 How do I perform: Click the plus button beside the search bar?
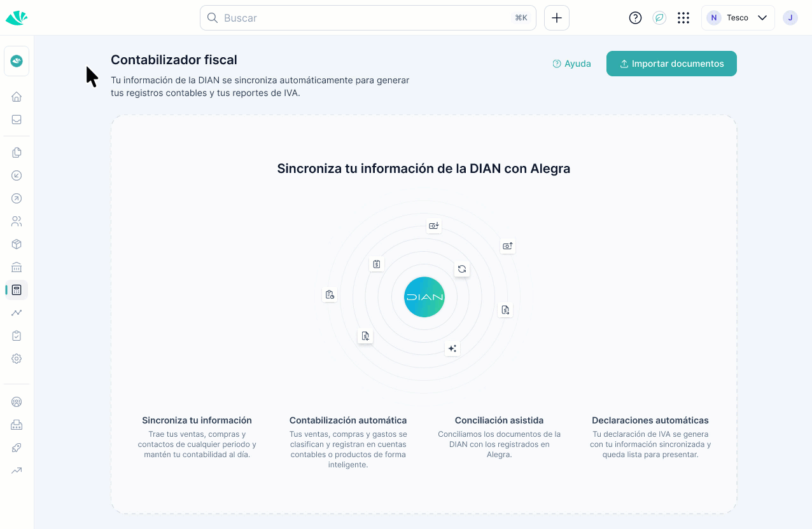557,18
